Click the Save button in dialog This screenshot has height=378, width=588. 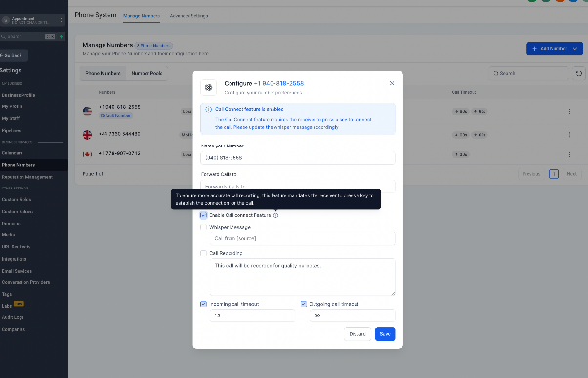385,334
